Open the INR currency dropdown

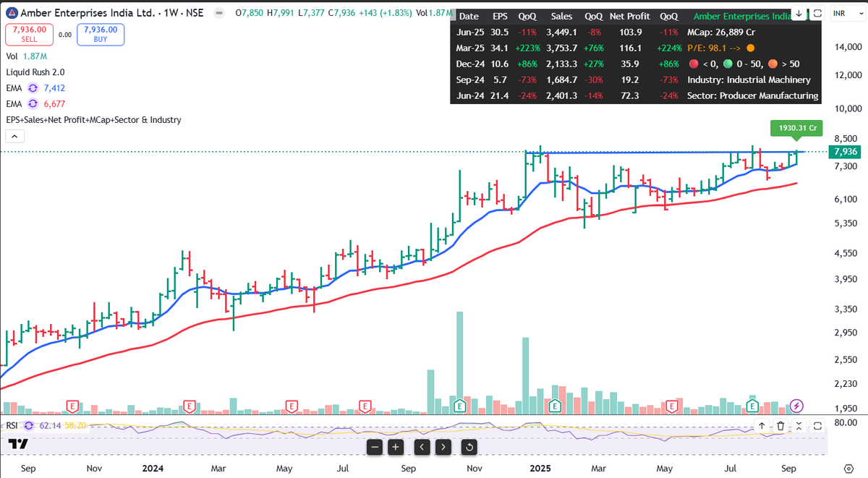(x=847, y=13)
